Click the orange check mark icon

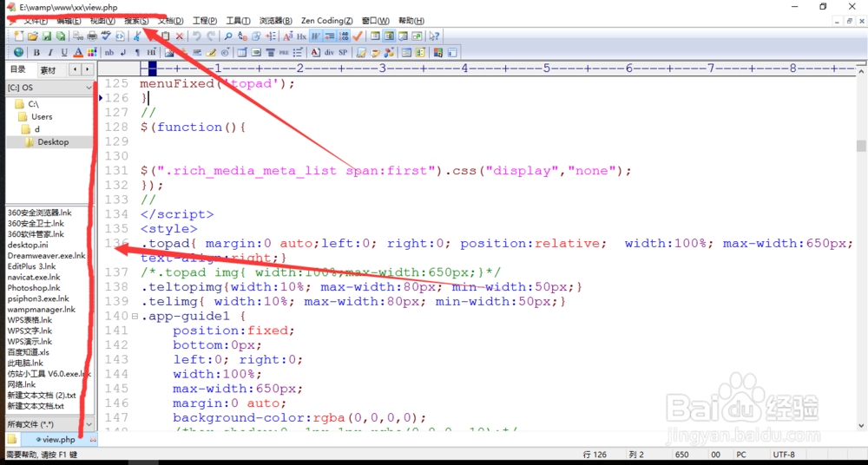tap(358, 36)
